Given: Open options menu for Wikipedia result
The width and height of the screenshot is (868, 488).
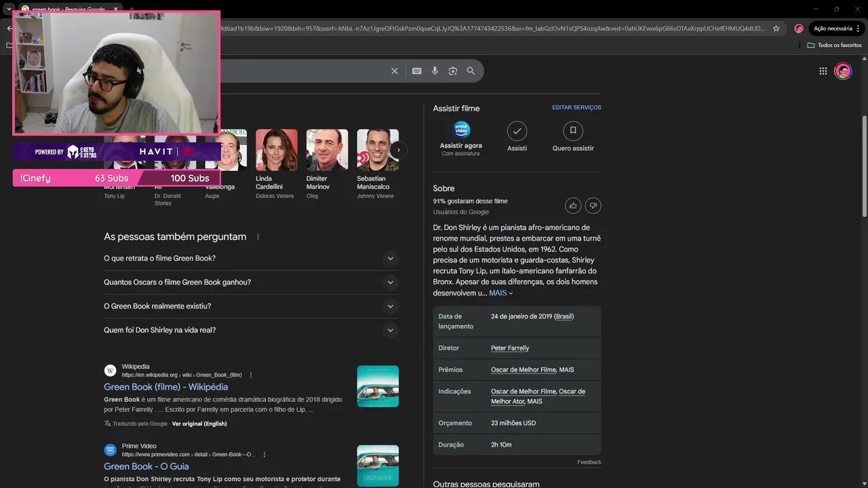Looking at the screenshot, I should [x=251, y=375].
